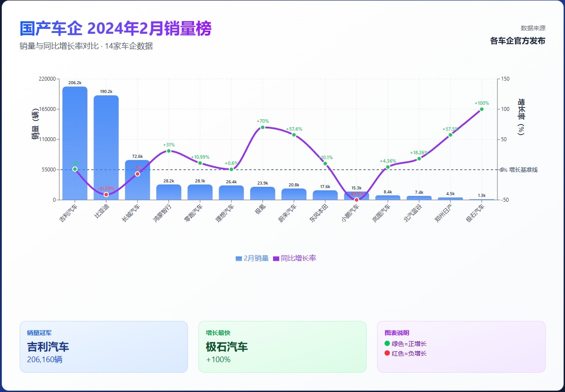Select the +57.6% growth point for 蔚来汽车
This screenshot has height=392, width=565.
pyautogui.click(x=294, y=135)
